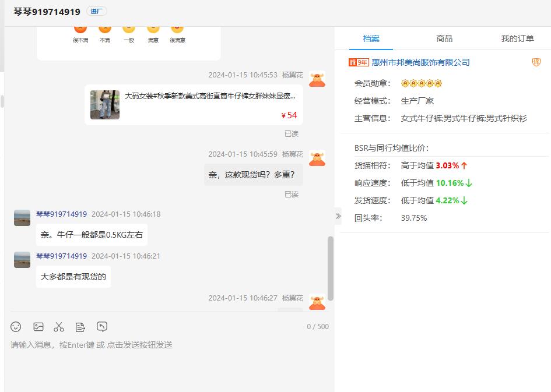Click the chat history scrollbar thumb
The width and height of the screenshot is (551, 392).
(x=331, y=268)
